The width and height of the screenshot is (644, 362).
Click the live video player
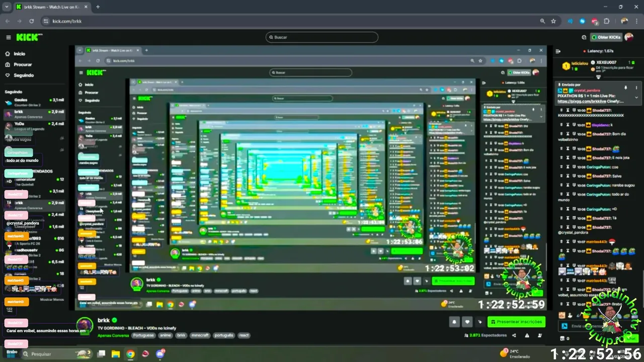click(x=311, y=177)
